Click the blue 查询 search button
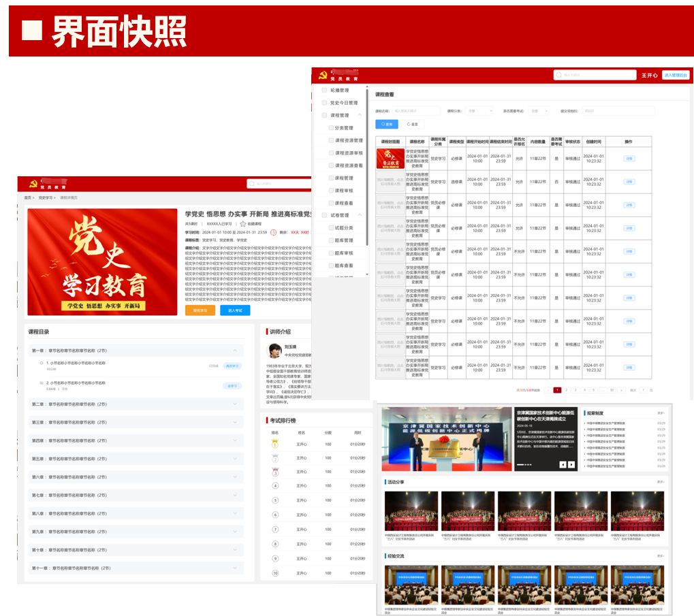 click(x=387, y=125)
